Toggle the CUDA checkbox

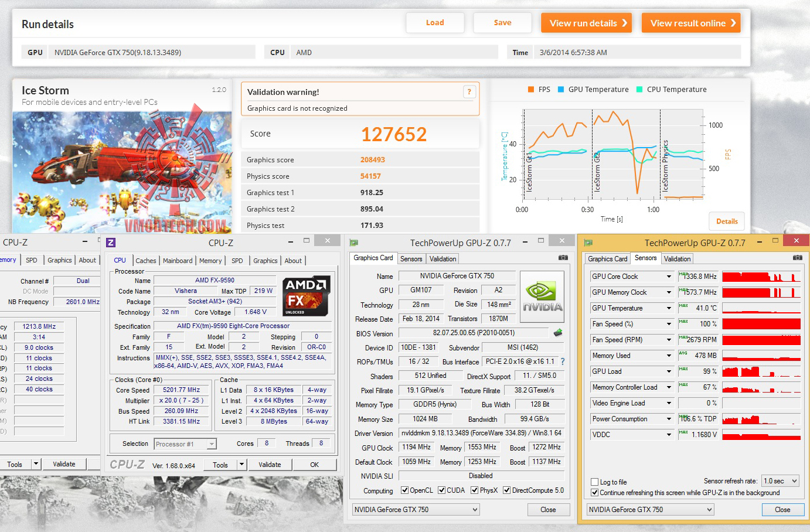[x=441, y=490]
